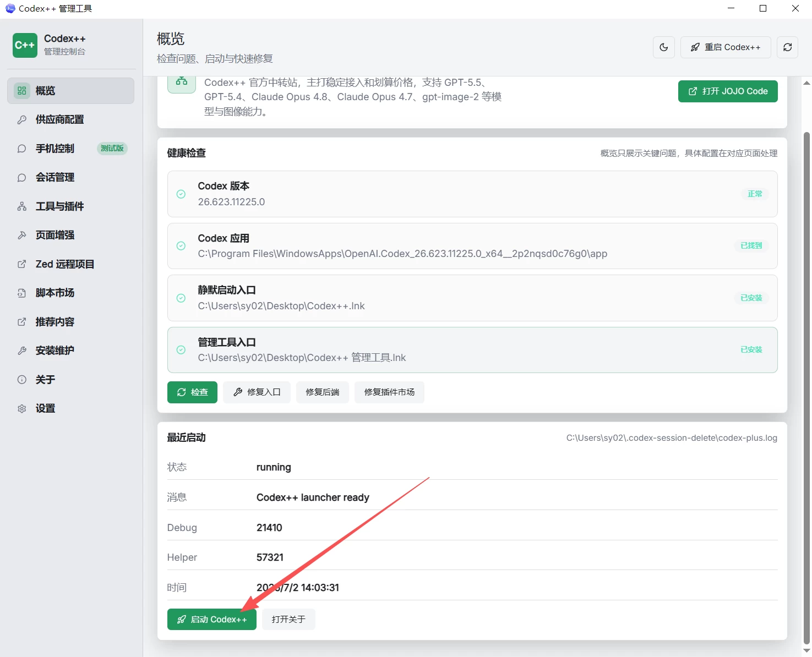Screen dimensions: 812x657
Task: Click the 健康检查 section heading
Action: click(187, 153)
